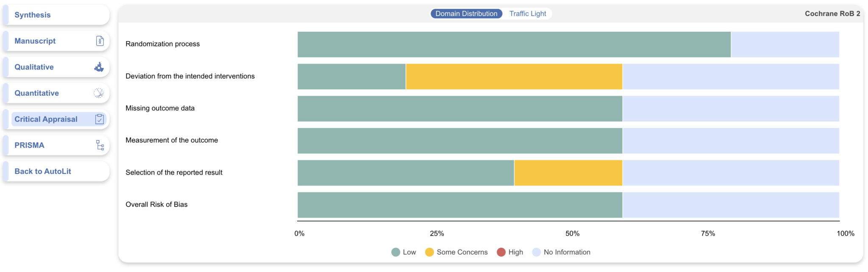Click the Overall Risk of Bias label
The image size is (868, 272).
(156, 204)
